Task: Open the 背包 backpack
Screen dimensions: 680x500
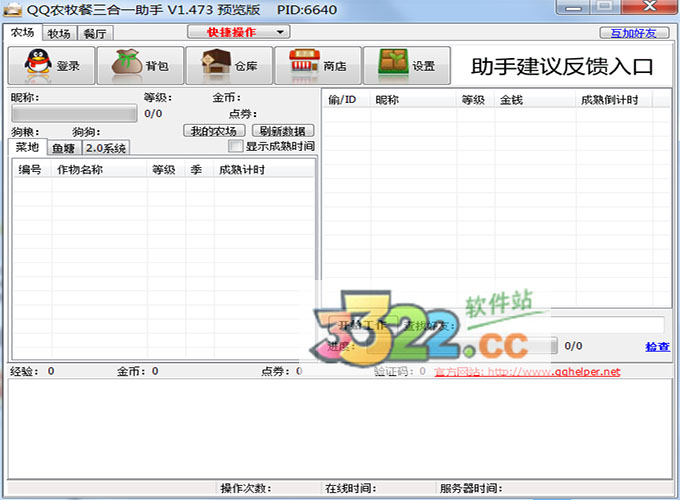Action: (x=139, y=66)
